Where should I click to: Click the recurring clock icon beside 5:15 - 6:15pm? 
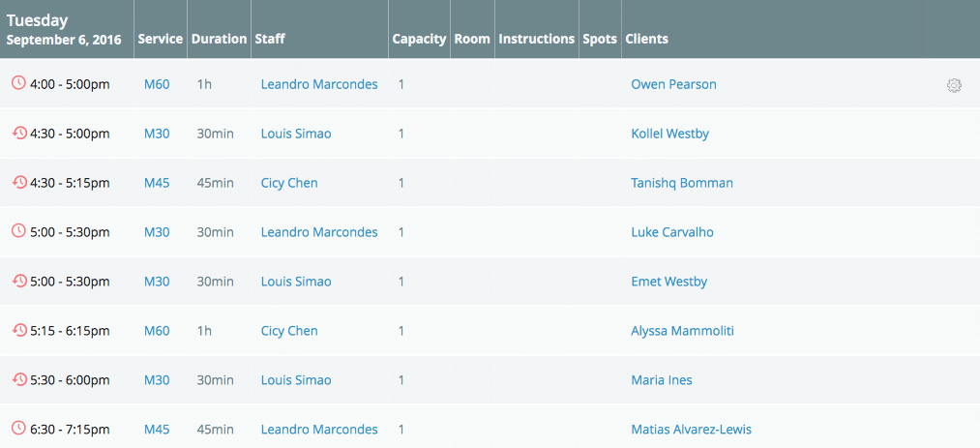tap(19, 330)
